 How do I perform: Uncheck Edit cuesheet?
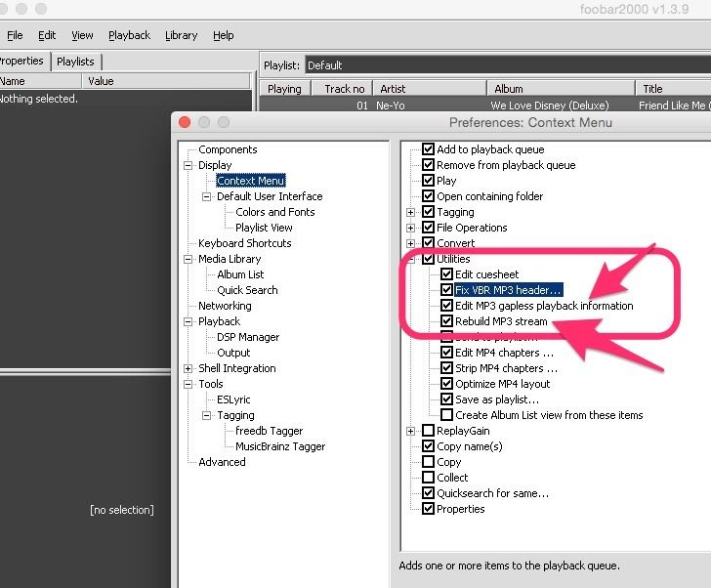(x=446, y=274)
